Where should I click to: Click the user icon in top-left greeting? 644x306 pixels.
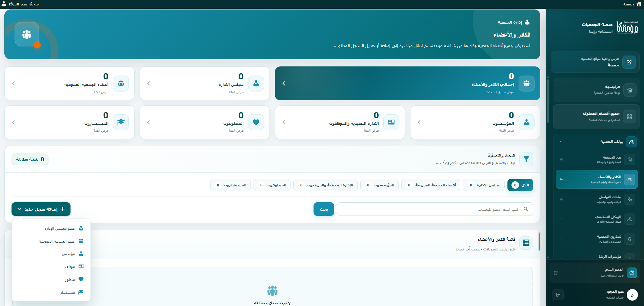4,4
